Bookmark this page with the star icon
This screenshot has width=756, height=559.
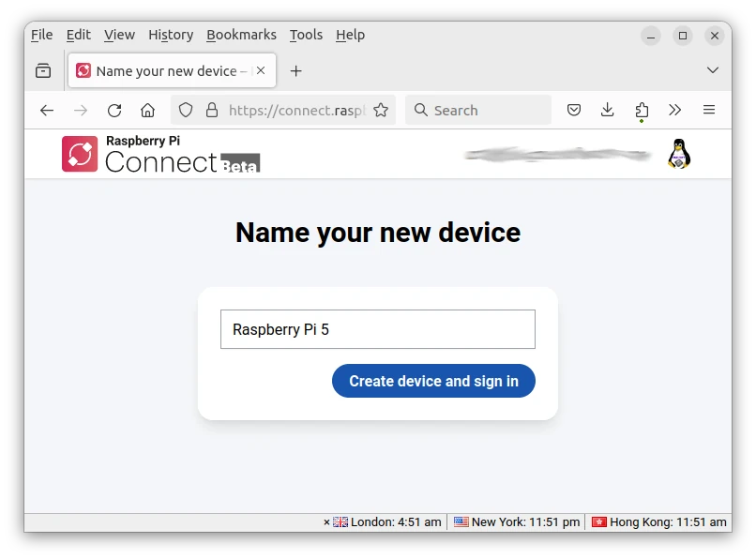381,111
